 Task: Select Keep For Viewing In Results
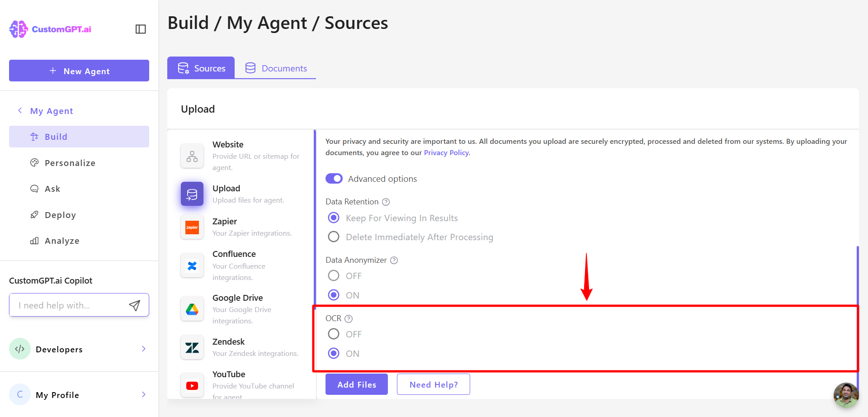[x=334, y=218]
